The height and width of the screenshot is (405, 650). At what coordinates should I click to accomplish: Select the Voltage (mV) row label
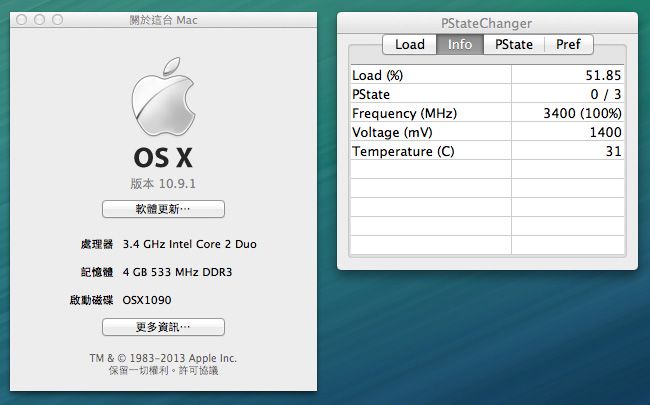(x=392, y=133)
